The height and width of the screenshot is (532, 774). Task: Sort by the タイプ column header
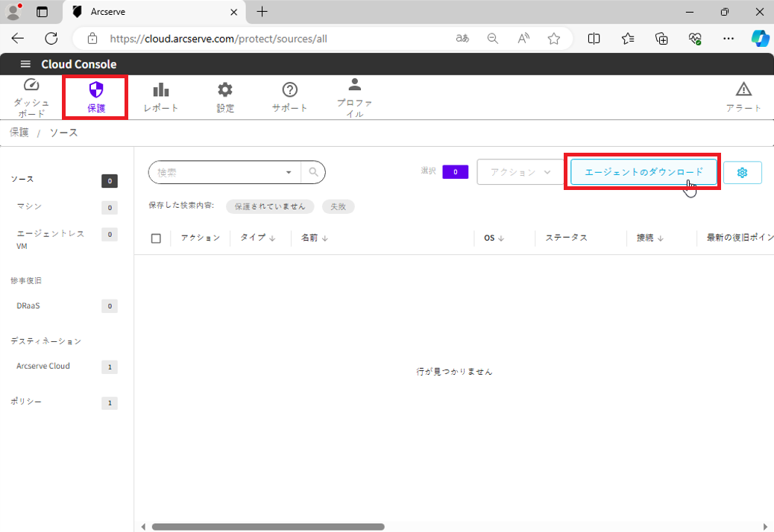257,238
